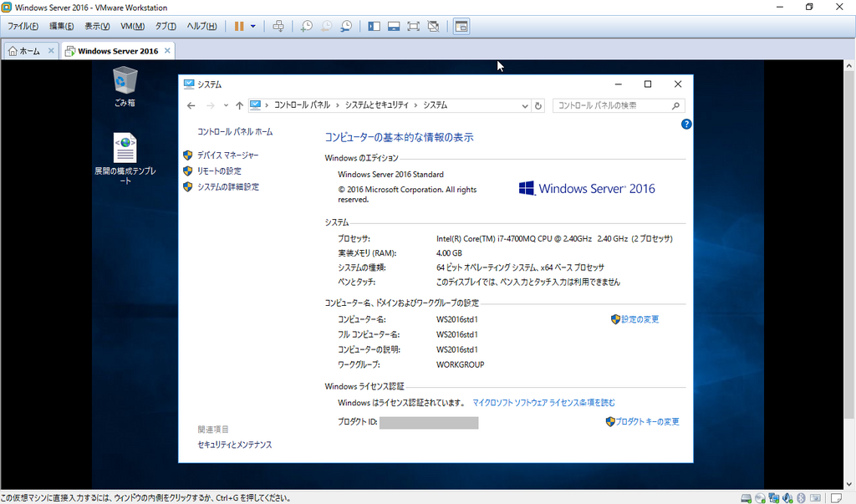Open デバイス マネージャー link
This screenshot has height=504, width=856.
point(227,155)
